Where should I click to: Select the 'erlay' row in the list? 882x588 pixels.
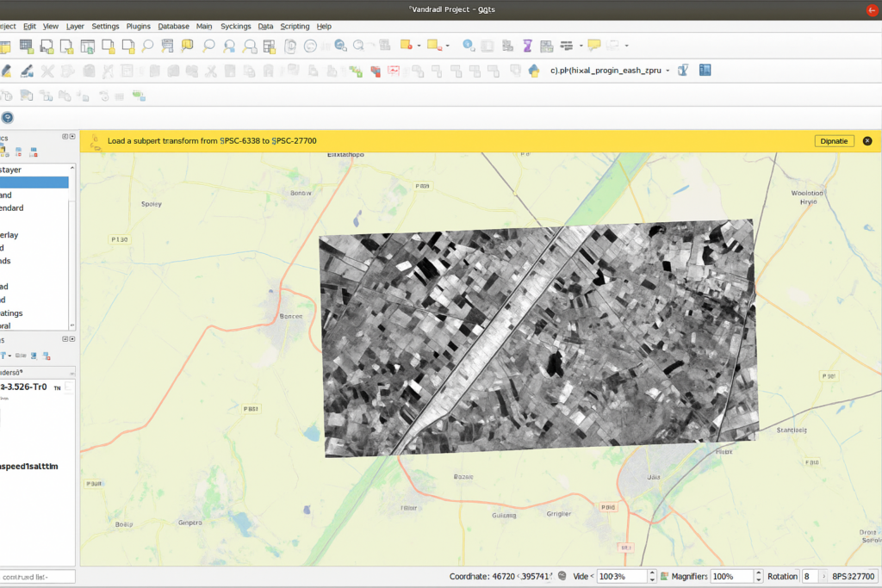click(34, 235)
